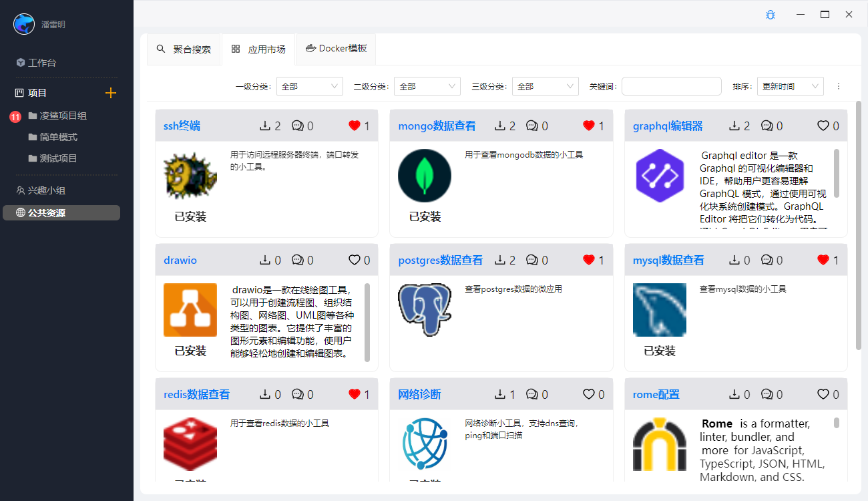Image resolution: width=868 pixels, height=501 pixels.
Task: Click download icon on ssh终端 card
Action: click(265, 126)
